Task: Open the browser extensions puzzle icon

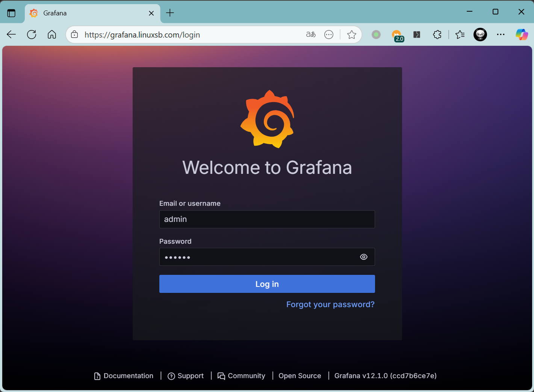Action: point(437,35)
